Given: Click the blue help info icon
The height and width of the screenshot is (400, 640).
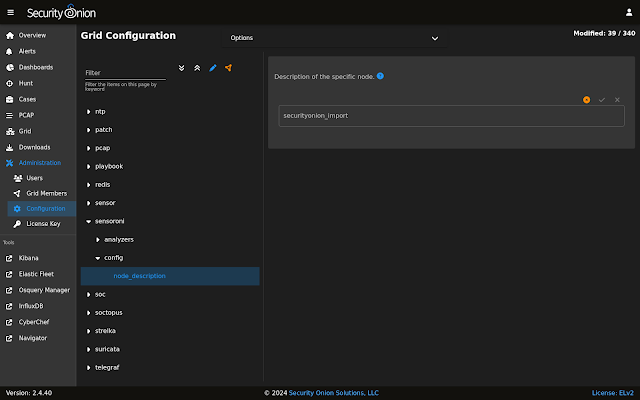Looking at the screenshot, I should [x=380, y=76].
